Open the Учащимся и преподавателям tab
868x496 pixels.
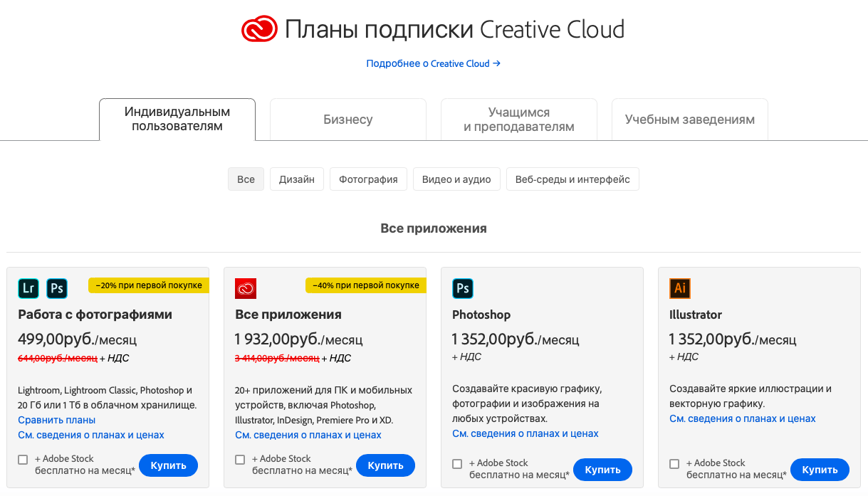(x=519, y=120)
